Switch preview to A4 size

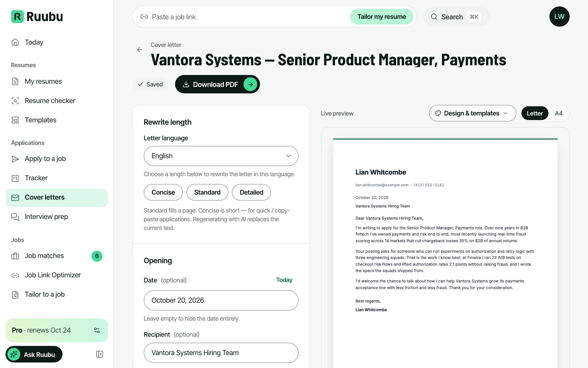558,113
